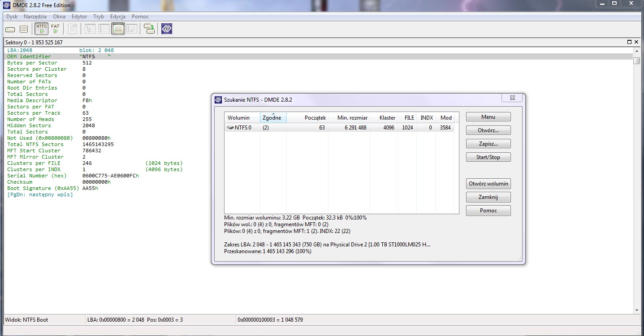644x336 pixels.
Task: Open the Pomoc menu in the menu bar
Action: (140, 17)
